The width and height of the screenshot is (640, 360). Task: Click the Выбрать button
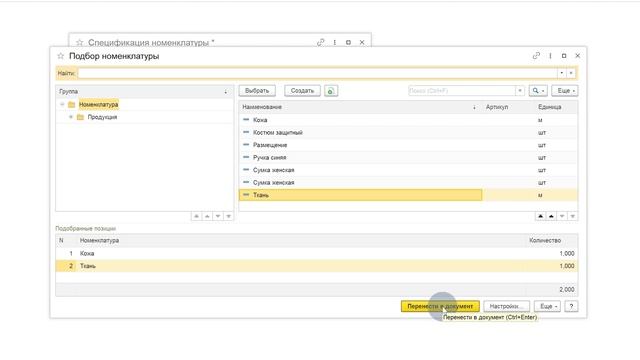pos(257,91)
